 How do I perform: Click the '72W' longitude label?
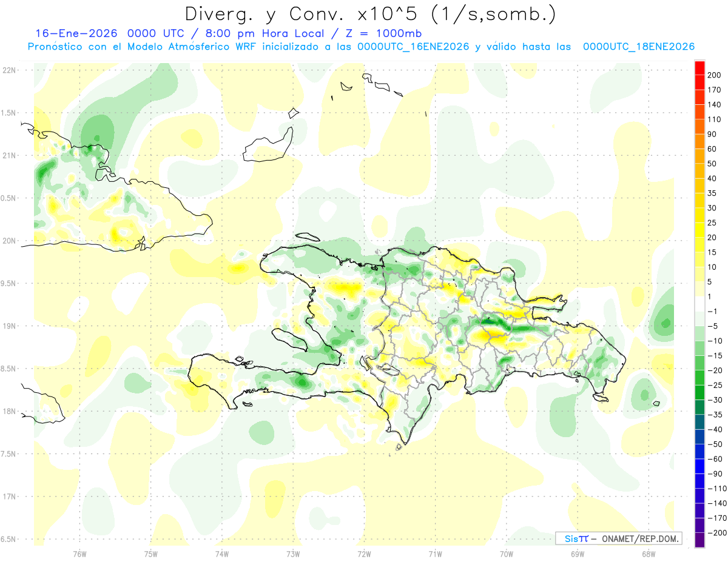pos(364,554)
